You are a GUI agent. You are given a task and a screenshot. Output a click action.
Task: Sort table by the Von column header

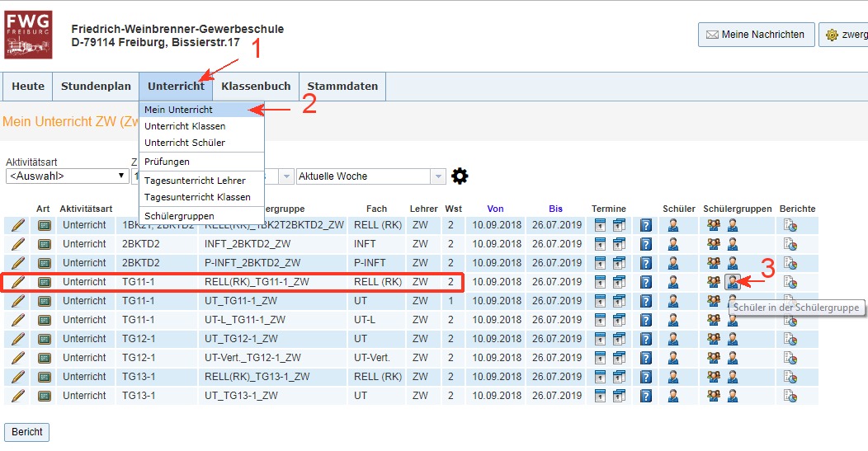495,209
